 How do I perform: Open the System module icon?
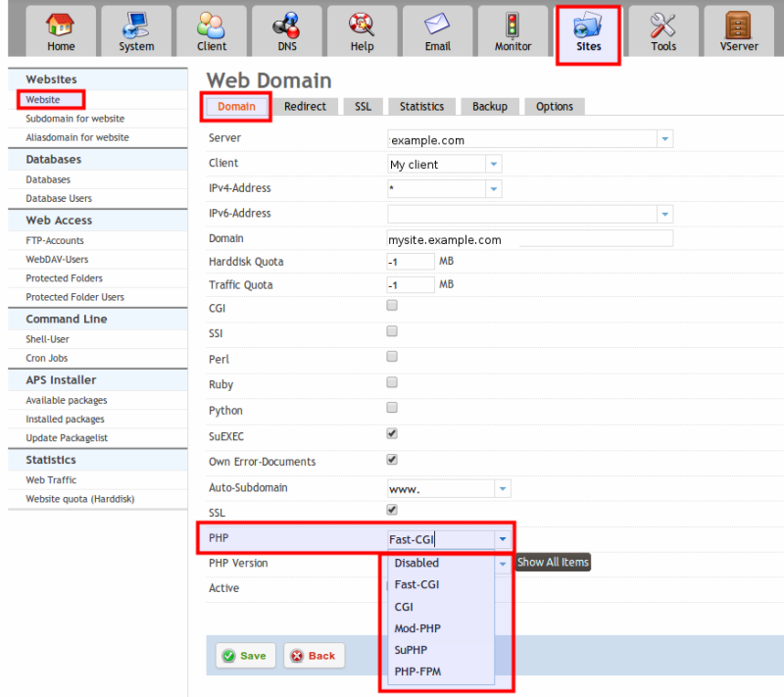click(x=136, y=25)
